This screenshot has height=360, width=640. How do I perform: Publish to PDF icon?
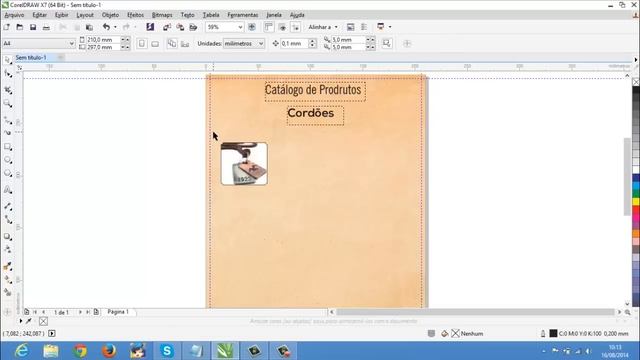[x=193, y=27]
